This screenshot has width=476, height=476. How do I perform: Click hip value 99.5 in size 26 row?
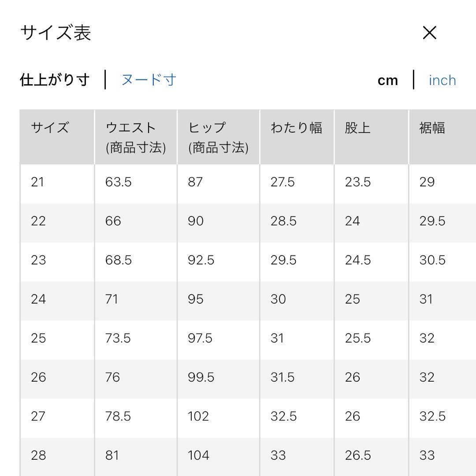point(201,377)
